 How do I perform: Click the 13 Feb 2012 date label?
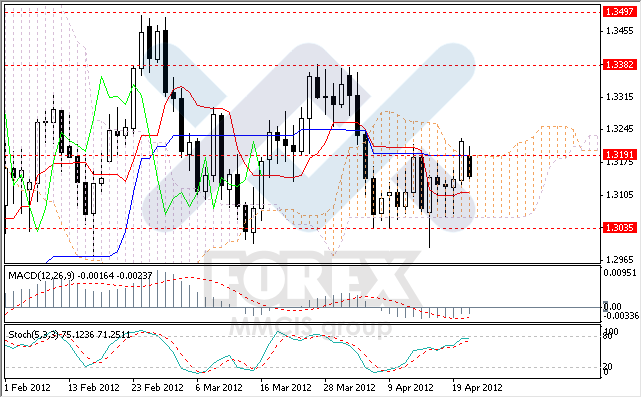pos(94,387)
